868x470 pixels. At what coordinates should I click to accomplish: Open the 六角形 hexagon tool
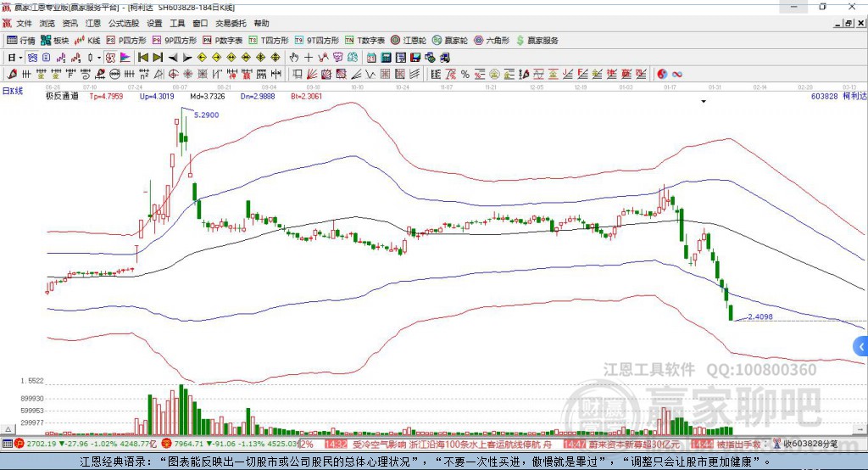click(x=492, y=41)
